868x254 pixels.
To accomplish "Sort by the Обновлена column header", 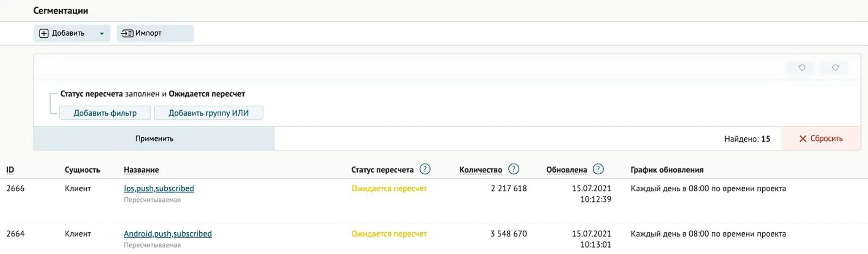I will point(566,170).
